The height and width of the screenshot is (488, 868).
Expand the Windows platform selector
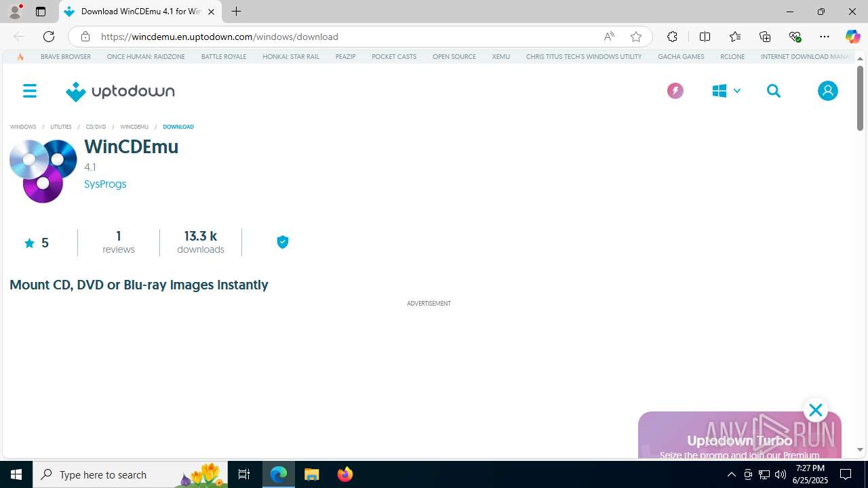pyautogui.click(x=726, y=91)
